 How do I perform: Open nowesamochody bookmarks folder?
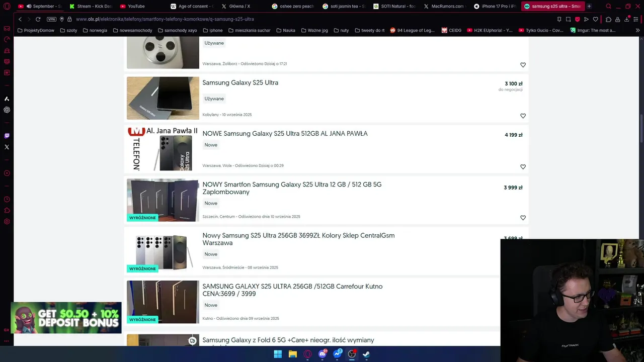click(x=132, y=30)
